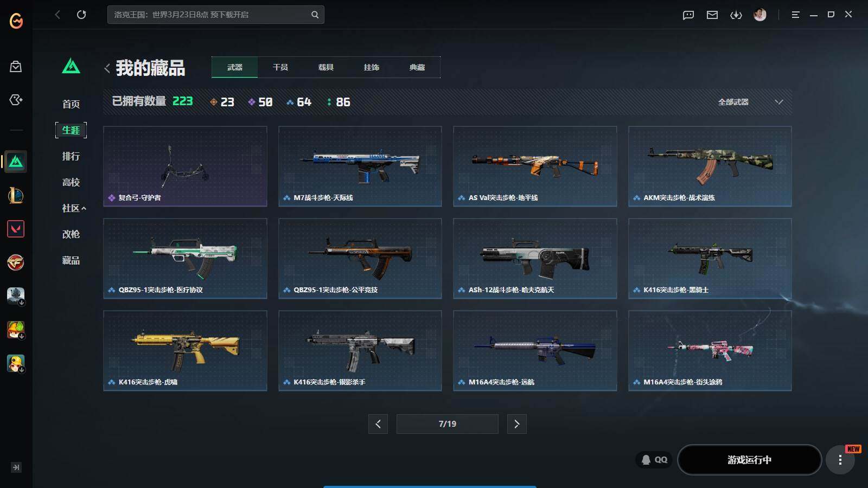
Task: Select the ASh-12战斗步枪-哈夫克航天 card
Action: coord(535,259)
